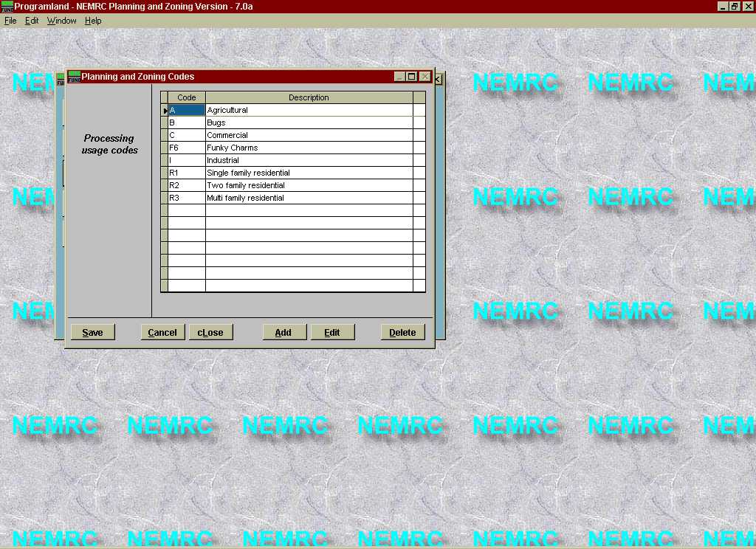Select the code cell C
756x549 pixels.
187,135
